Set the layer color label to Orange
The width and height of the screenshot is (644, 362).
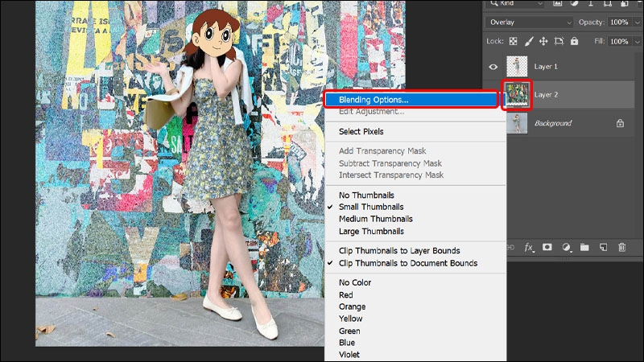tap(352, 307)
